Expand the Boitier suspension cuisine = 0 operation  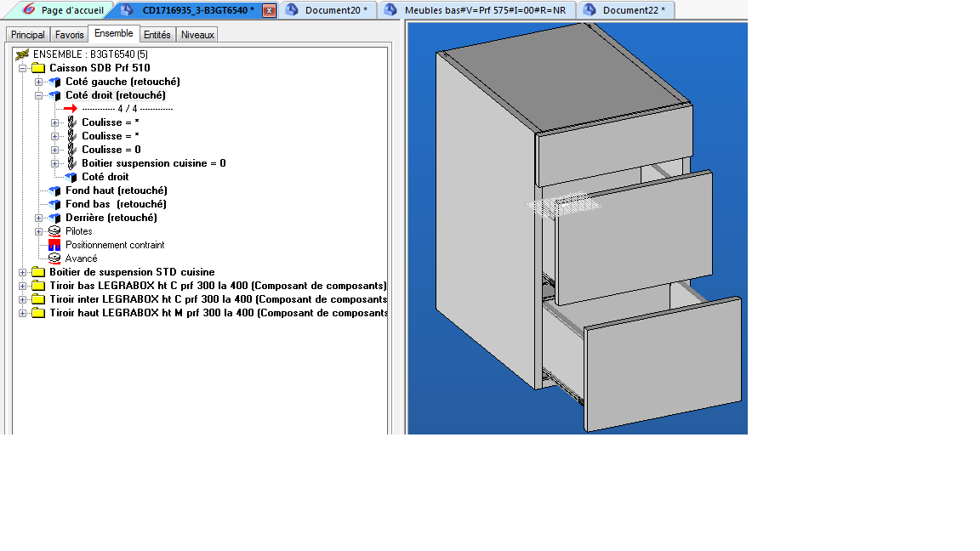[x=55, y=163]
